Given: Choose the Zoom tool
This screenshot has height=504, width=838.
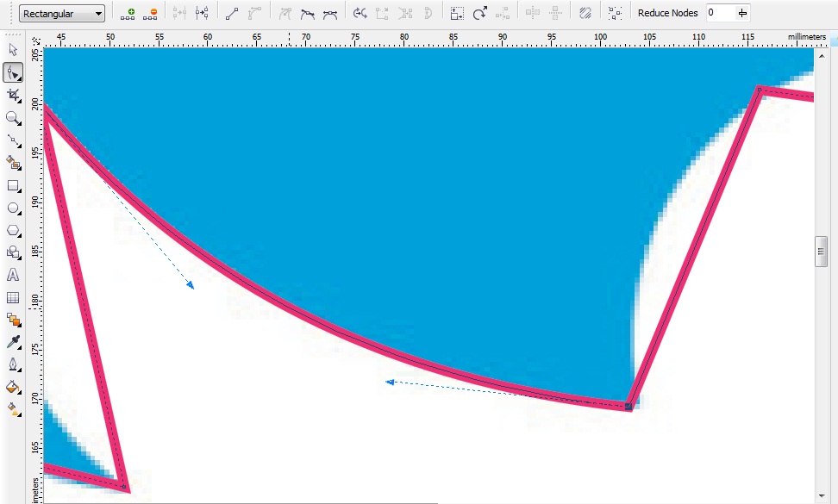Looking at the screenshot, I should tap(12, 118).
